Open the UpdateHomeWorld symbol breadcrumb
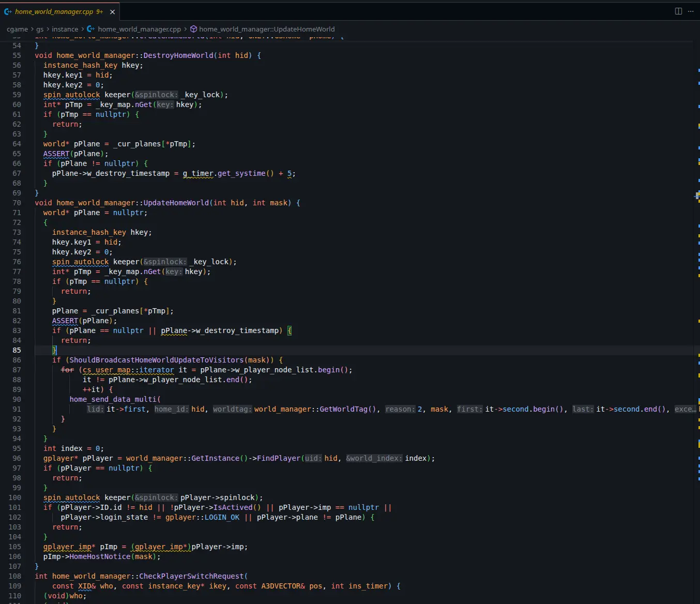The width and height of the screenshot is (700, 604). coord(267,29)
